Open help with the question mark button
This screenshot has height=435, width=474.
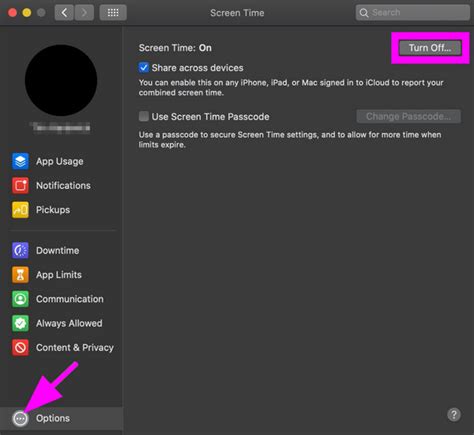tap(454, 415)
